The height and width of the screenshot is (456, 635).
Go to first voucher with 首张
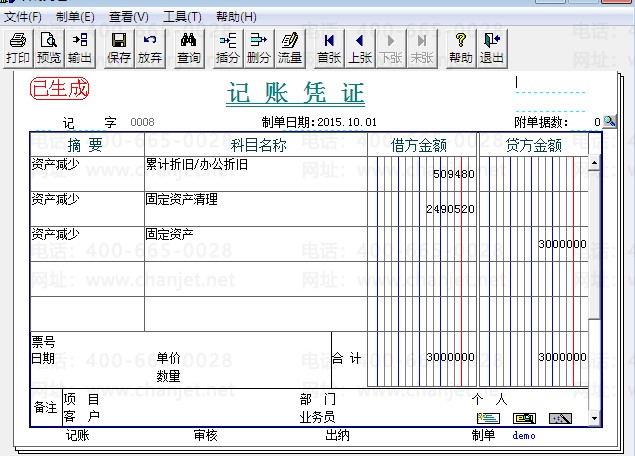click(x=328, y=47)
